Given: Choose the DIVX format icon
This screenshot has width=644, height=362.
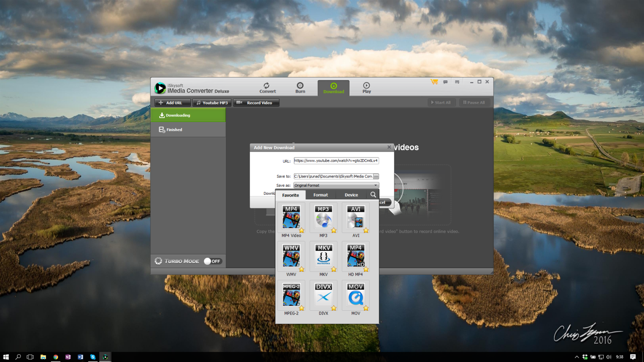Looking at the screenshot, I should click(323, 295).
